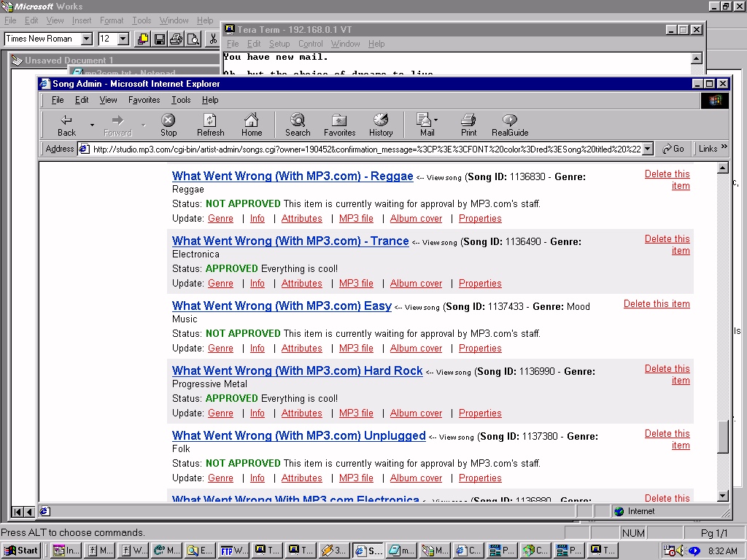
Task: Click 'MP3 file' link for the Trance song
Action: pyautogui.click(x=356, y=283)
